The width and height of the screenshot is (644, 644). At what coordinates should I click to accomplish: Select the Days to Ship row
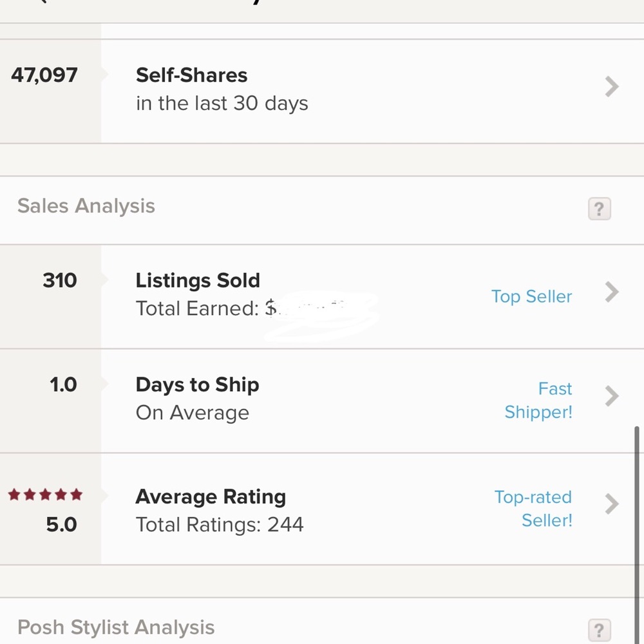click(x=197, y=385)
